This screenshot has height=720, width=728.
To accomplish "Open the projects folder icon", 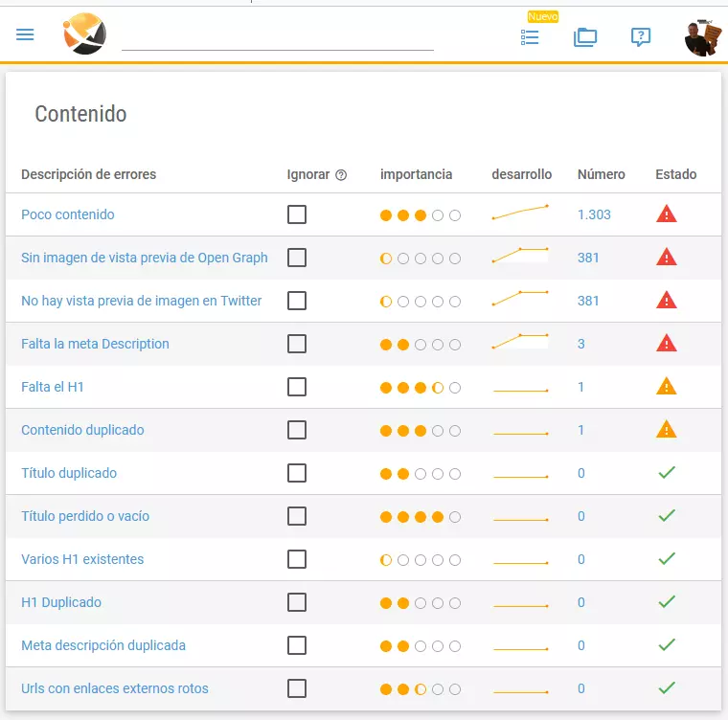I will point(585,37).
